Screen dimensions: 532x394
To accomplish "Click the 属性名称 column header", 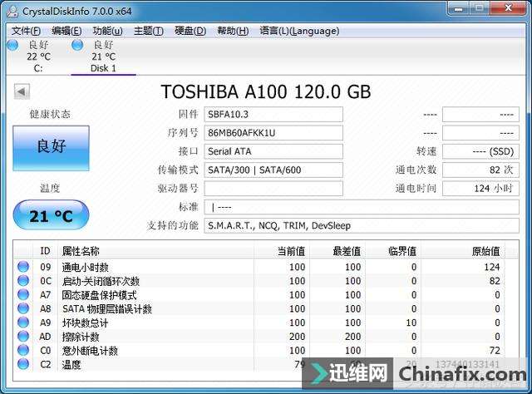I will tap(155, 251).
